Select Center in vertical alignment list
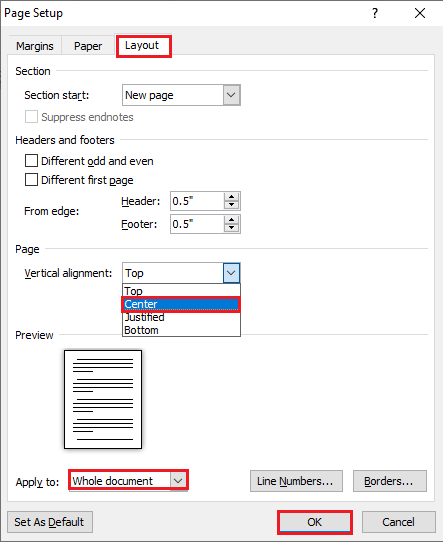Screen dimensions: 443x542 pos(181,304)
